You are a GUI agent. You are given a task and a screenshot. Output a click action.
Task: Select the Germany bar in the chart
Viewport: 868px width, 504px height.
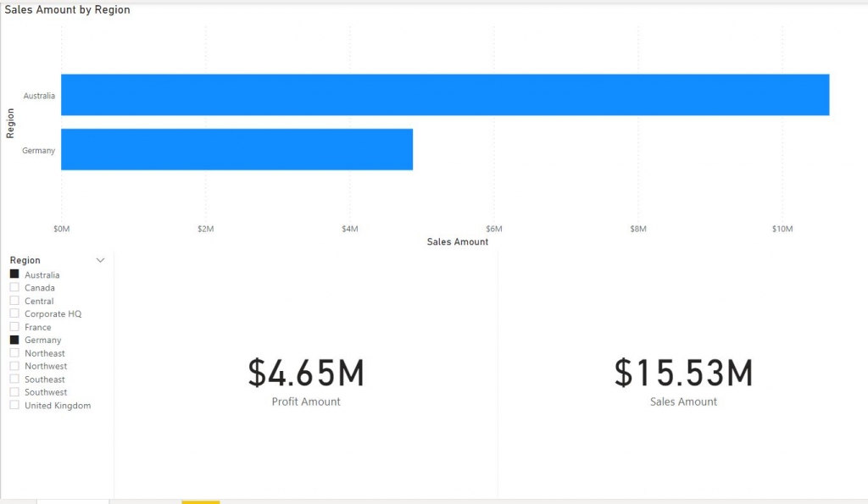coord(237,149)
